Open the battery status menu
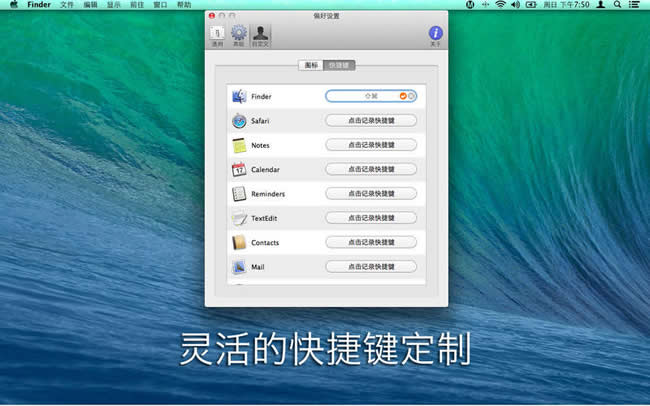The width and height of the screenshot is (650, 406). pos(531,5)
